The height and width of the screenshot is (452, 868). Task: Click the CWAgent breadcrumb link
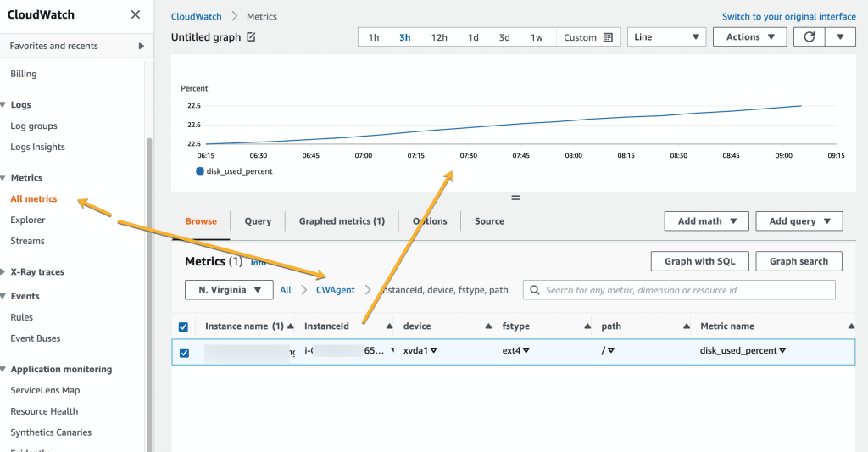tap(336, 290)
